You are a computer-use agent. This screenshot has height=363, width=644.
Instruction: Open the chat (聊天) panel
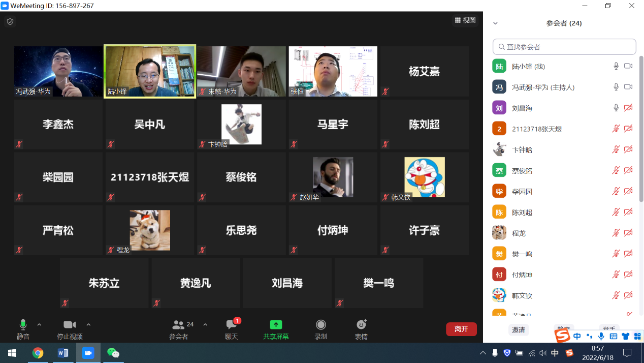point(232,325)
